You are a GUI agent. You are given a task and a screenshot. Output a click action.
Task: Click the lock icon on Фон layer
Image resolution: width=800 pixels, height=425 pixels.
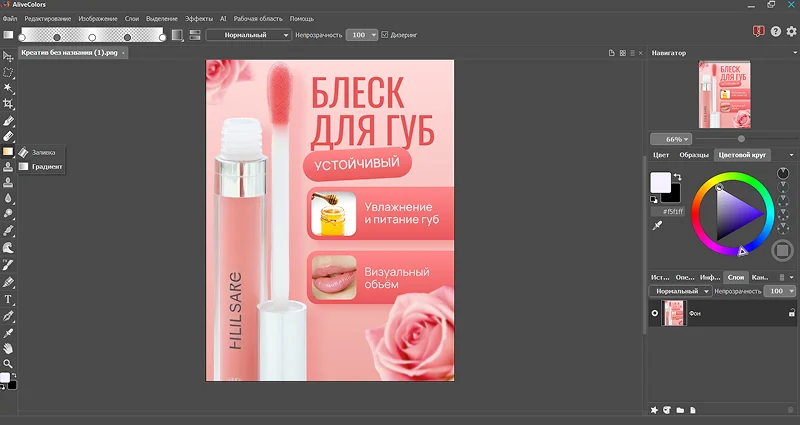[x=791, y=313]
